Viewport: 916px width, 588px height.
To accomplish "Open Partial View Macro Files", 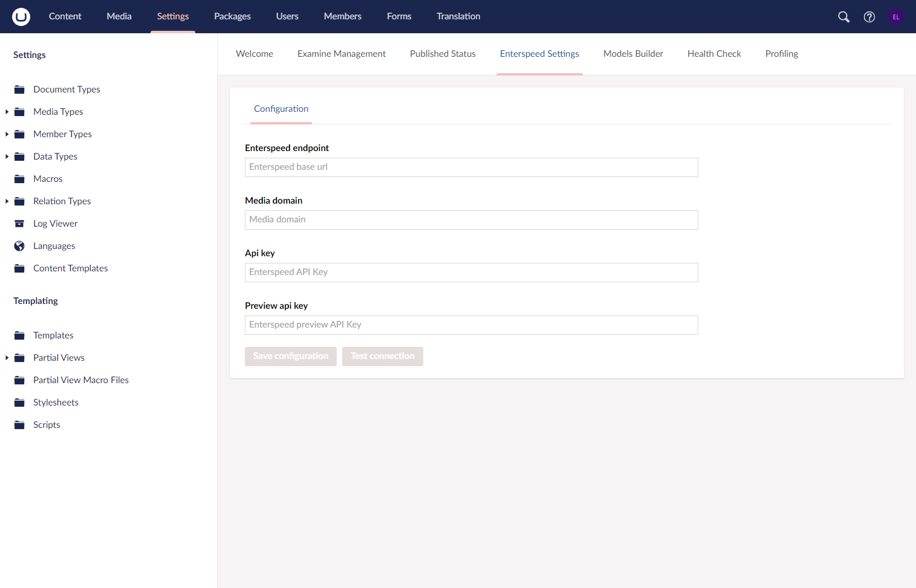I will click(81, 380).
